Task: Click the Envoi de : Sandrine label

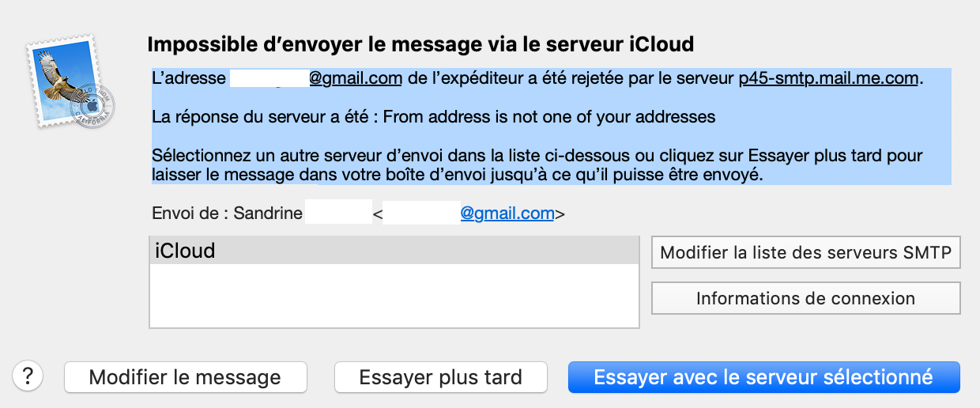Action: [x=226, y=213]
